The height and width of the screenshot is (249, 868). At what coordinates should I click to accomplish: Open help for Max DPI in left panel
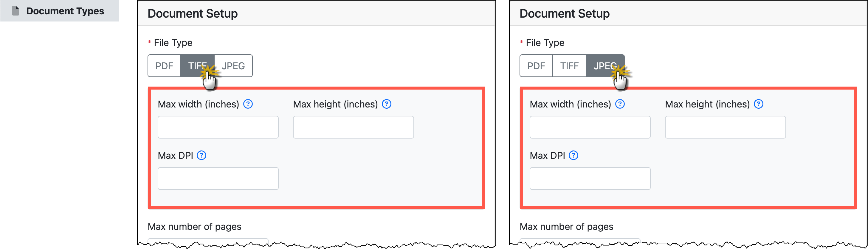pos(201,155)
